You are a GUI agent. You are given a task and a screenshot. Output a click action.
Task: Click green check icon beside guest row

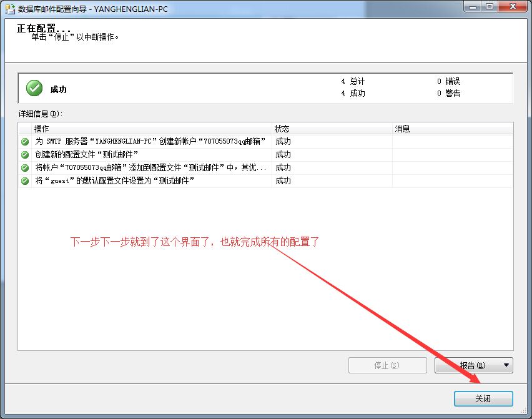25,181
